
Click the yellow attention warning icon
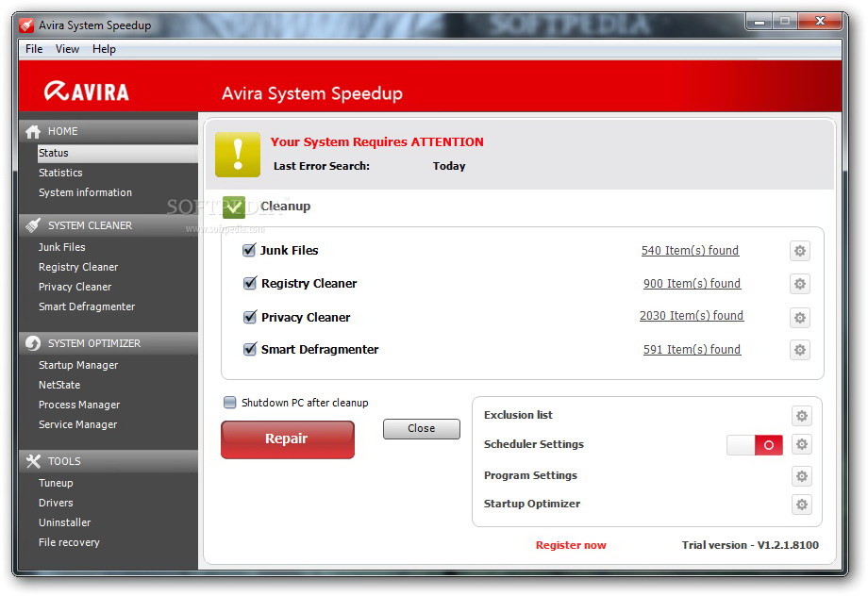(238, 155)
